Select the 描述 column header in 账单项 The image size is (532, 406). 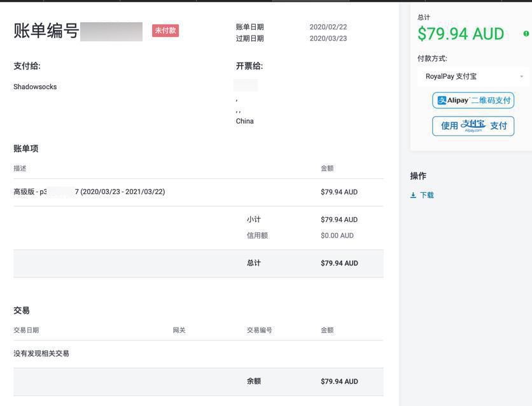[20, 169]
